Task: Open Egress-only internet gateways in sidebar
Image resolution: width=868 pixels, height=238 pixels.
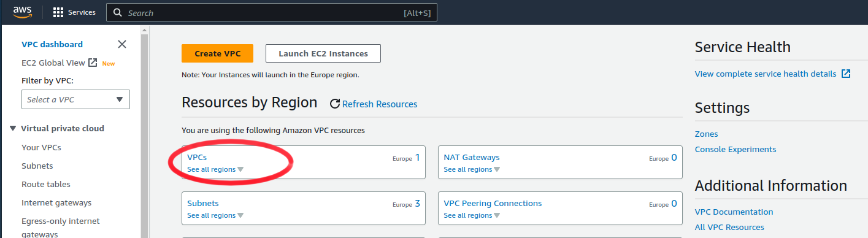Action: pos(61,228)
